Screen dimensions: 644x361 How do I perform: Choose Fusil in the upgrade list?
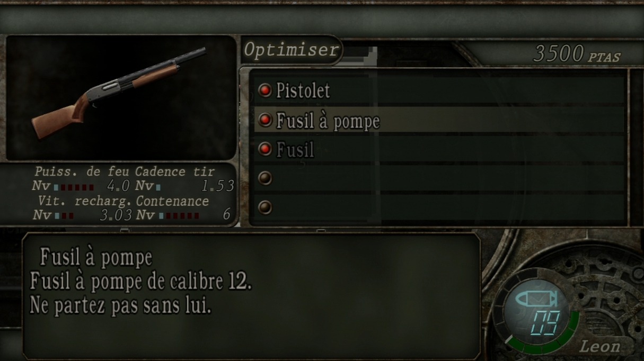pos(295,150)
